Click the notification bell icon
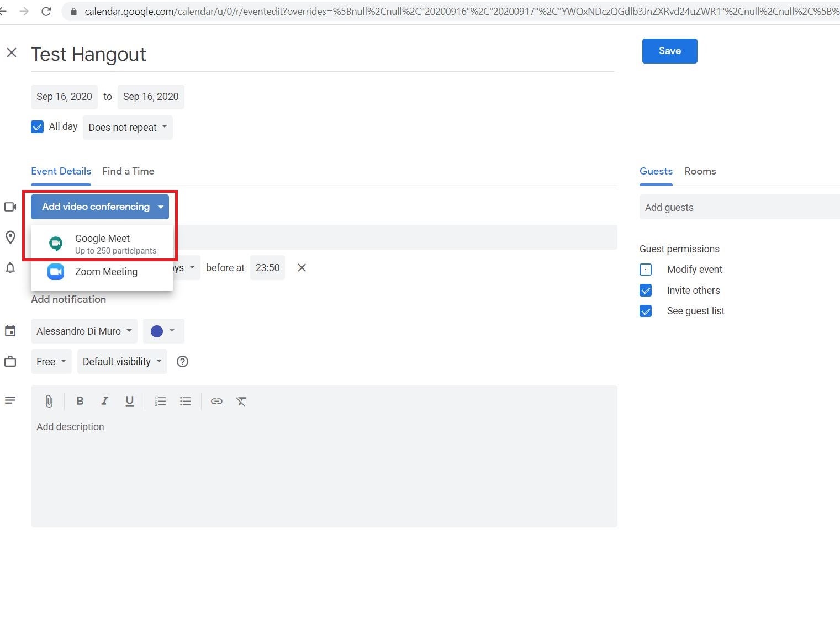The width and height of the screenshot is (840, 644). click(10, 268)
